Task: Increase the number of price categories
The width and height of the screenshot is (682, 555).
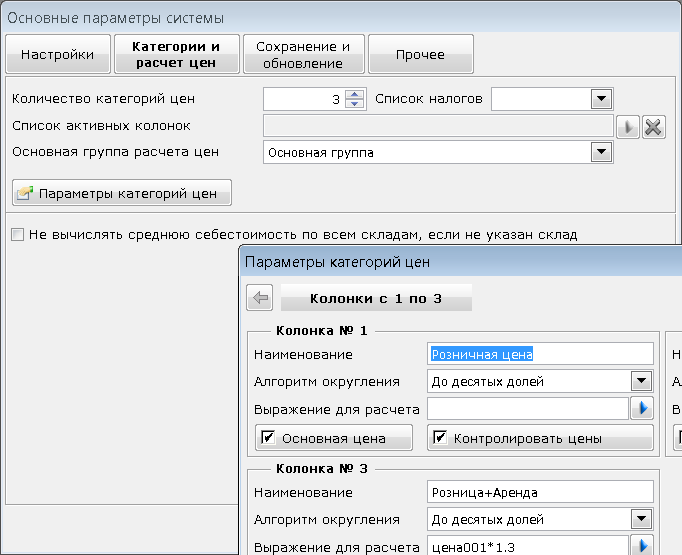Action: point(354,94)
